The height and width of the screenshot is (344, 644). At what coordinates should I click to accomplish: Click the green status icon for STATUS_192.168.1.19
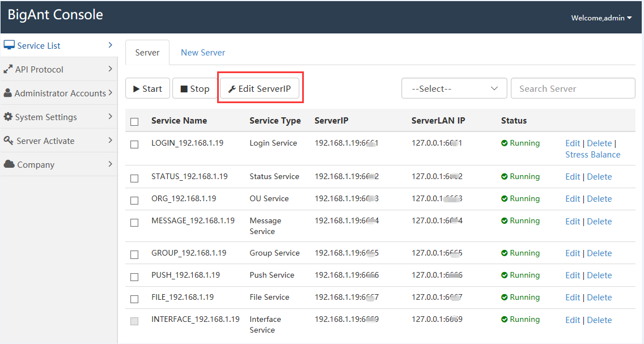(x=505, y=176)
